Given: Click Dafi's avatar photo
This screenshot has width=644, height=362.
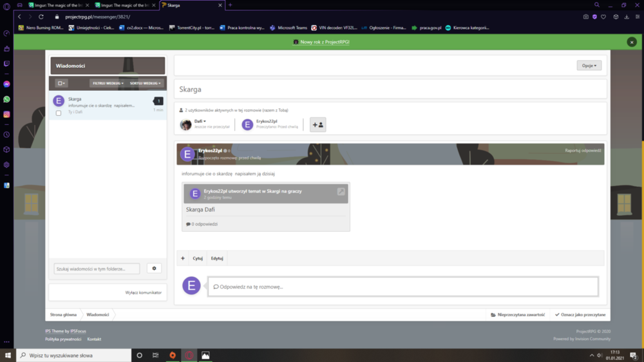Looking at the screenshot, I should [185, 124].
